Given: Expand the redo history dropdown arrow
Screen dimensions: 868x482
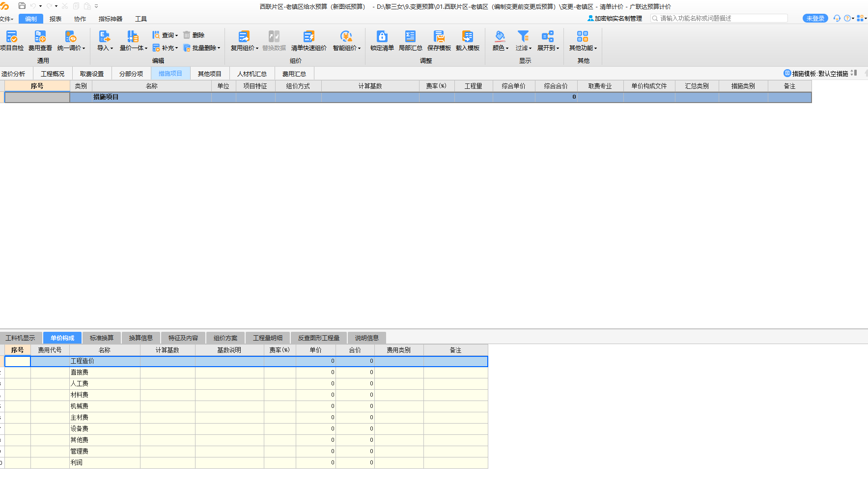Looking at the screenshot, I should coord(56,6).
